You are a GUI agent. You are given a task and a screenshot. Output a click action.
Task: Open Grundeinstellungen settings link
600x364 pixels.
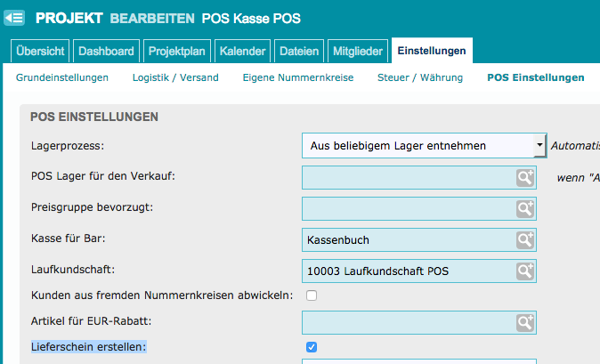(62, 77)
